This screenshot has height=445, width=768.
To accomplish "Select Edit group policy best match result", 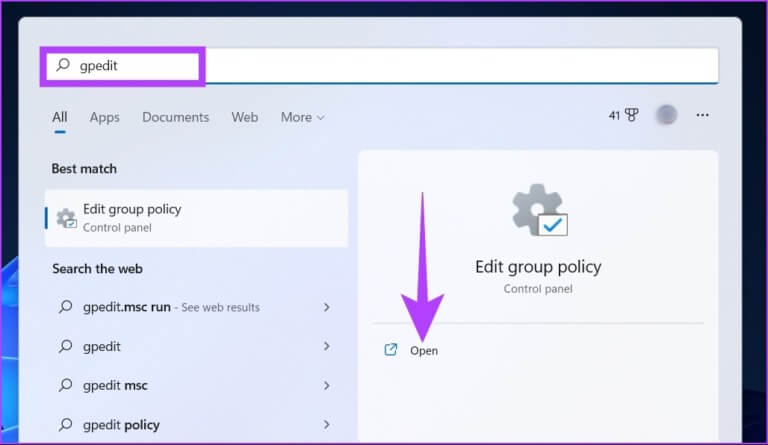I will pos(196,218).
